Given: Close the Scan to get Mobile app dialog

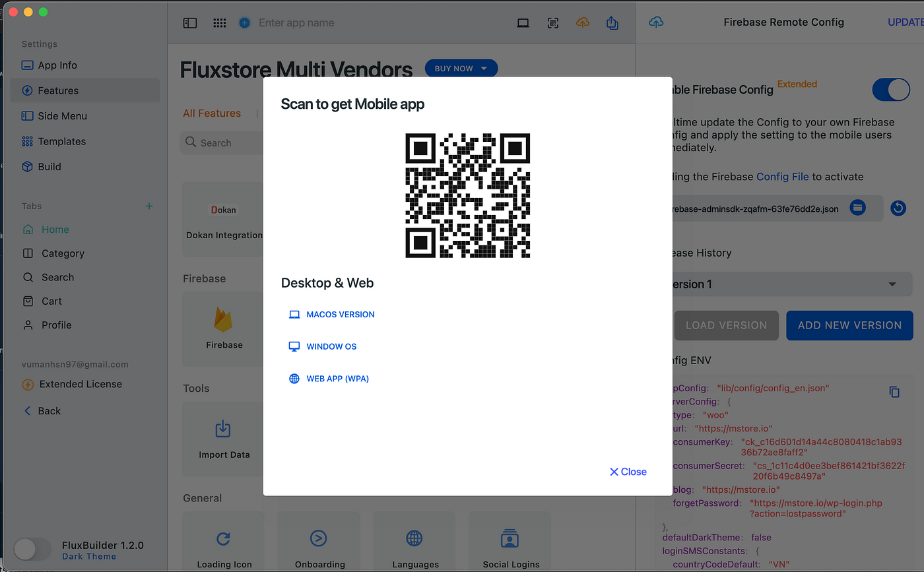Looking at the screenshot, I should pyautogui.click(x=628, y=472).
